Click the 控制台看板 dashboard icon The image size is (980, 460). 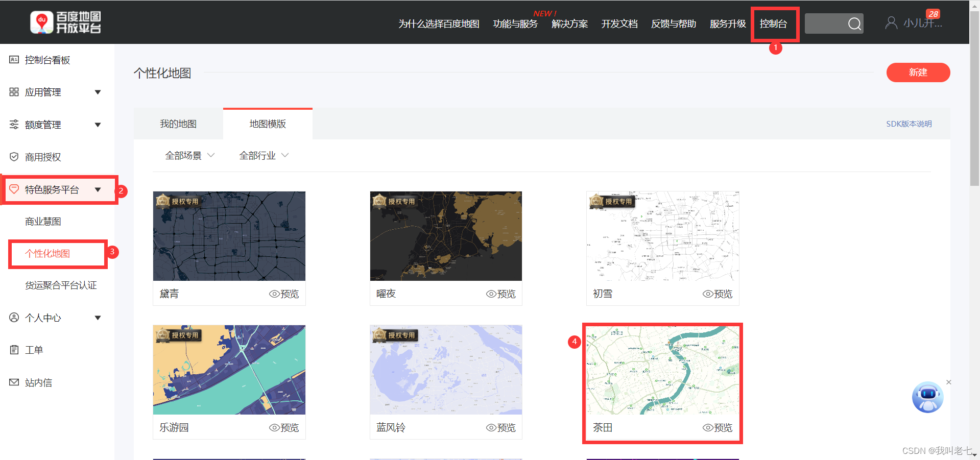click(x=14, y=60)
